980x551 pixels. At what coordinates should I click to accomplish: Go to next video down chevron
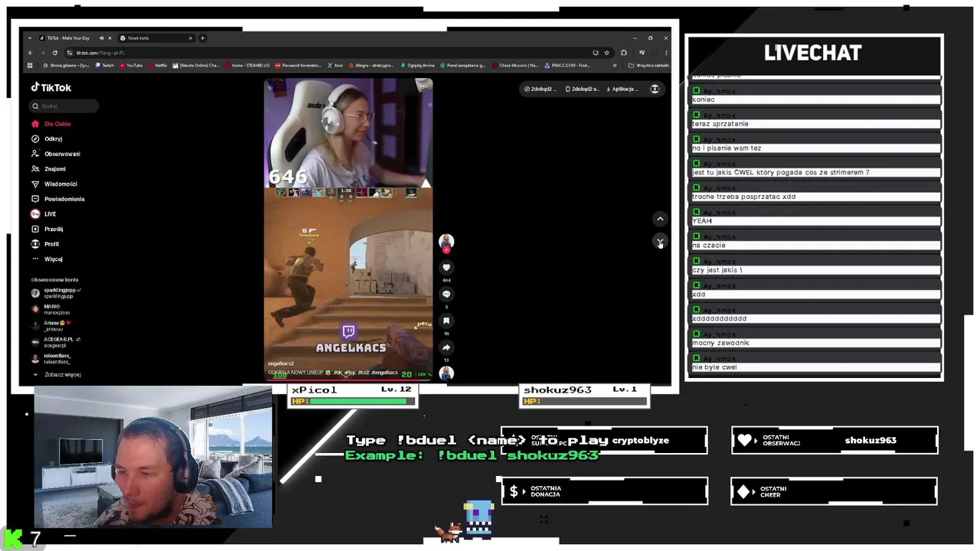660,242
